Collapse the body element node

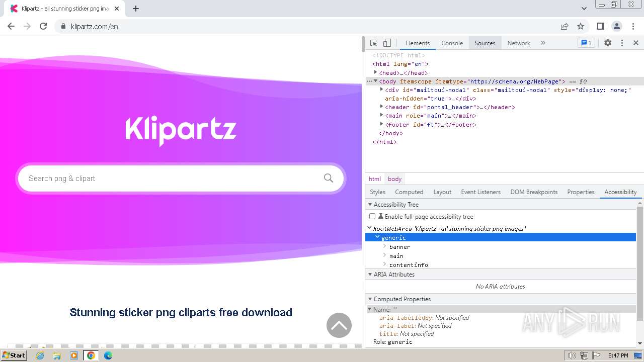375,81
